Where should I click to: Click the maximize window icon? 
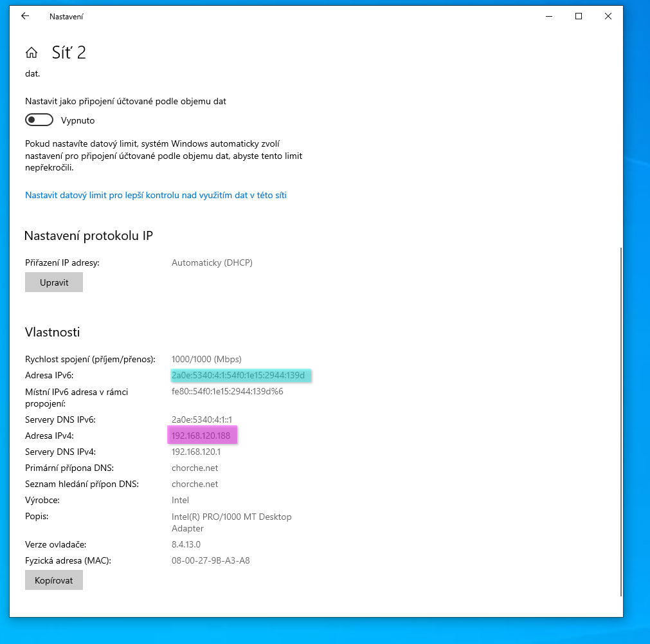pos(578,16)
